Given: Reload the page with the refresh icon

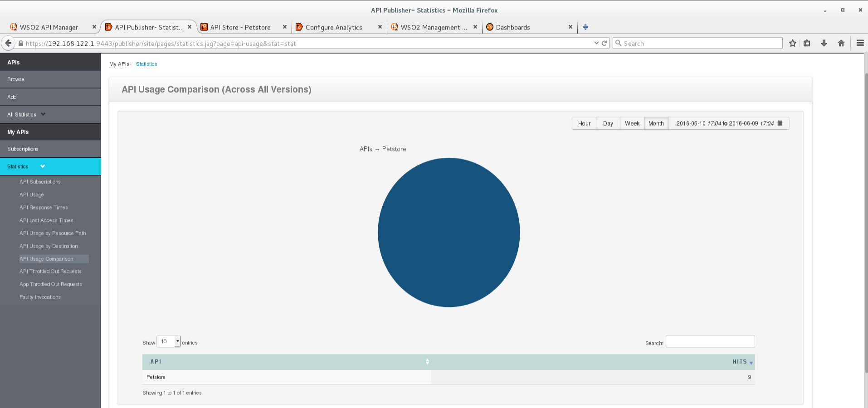Looking at the screenshot, I should coord(604,43).
